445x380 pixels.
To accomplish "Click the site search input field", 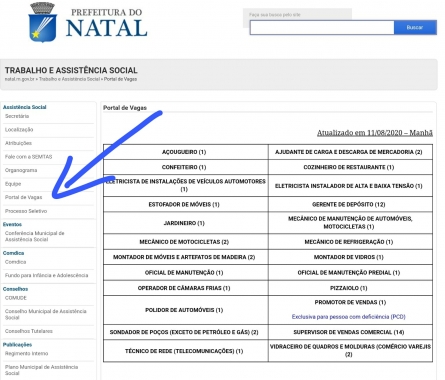I will 322,28.
